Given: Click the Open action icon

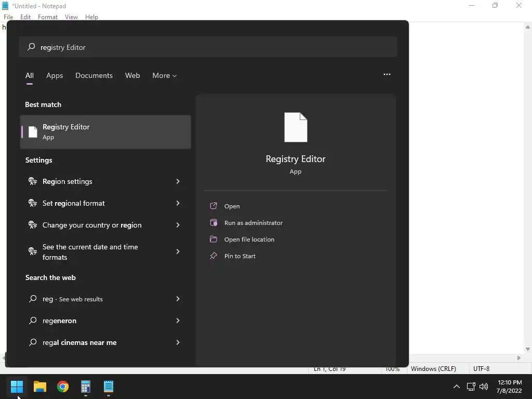Looking at the screenshot, I should point(214,206).
